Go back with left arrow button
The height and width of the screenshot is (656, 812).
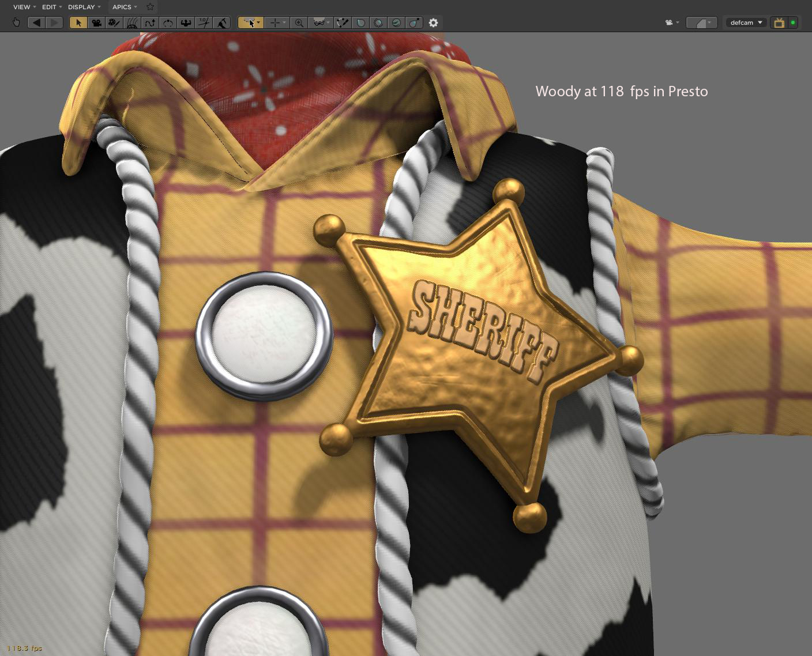[36, 22]
